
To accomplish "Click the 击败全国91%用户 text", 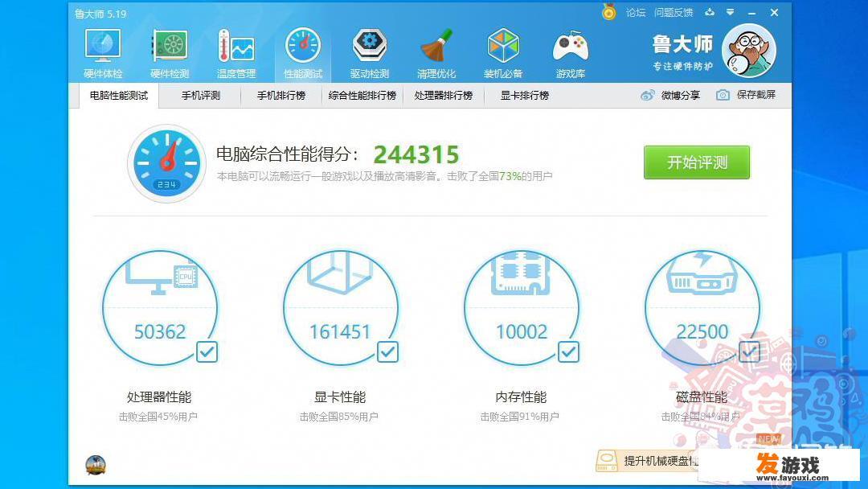I will (x=520, y=417).
